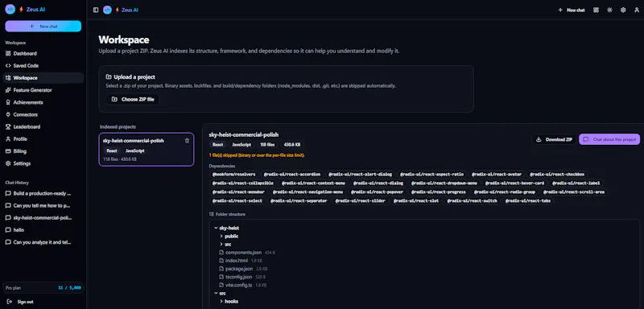644x309 pixels.
Task: Click the '430.6 KB' badge in project details
Action: click(292, 145)
